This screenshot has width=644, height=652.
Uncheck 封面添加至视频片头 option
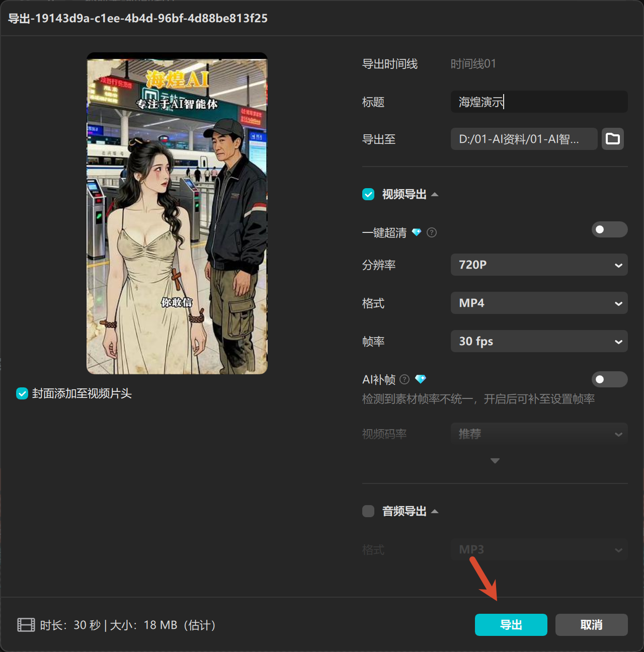pyautogui.click(x=22, y=394)
